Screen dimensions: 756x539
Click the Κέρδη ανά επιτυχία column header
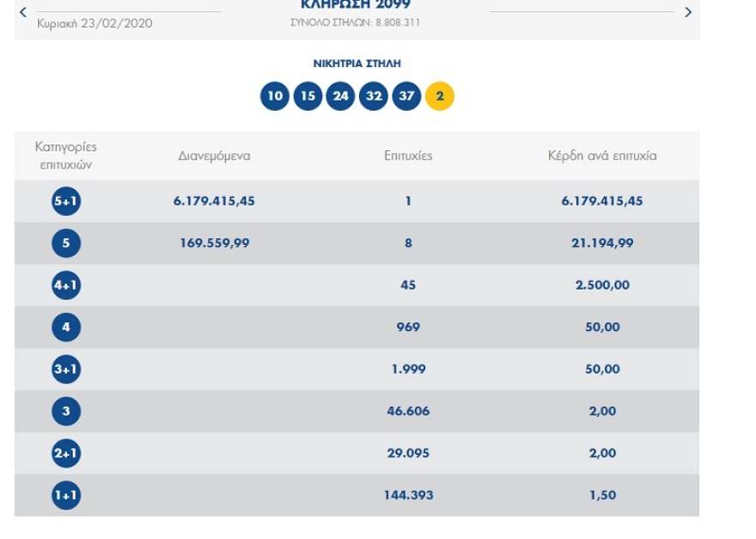pyautogui.click(x=602, y=156)
